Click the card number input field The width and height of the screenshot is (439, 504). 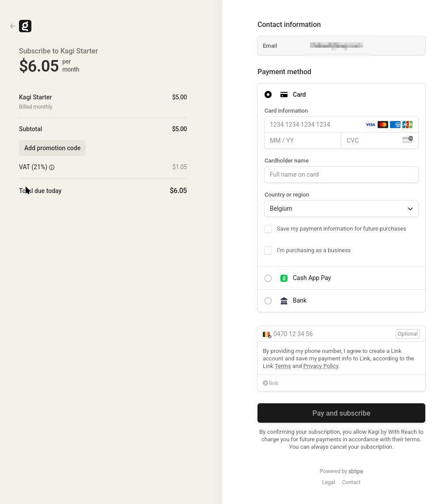pos(314,125)
